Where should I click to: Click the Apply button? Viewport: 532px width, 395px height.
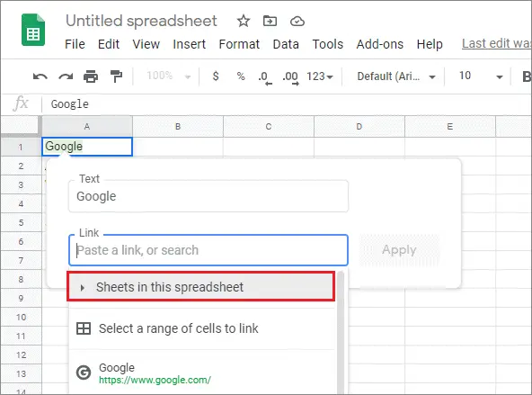399,250
